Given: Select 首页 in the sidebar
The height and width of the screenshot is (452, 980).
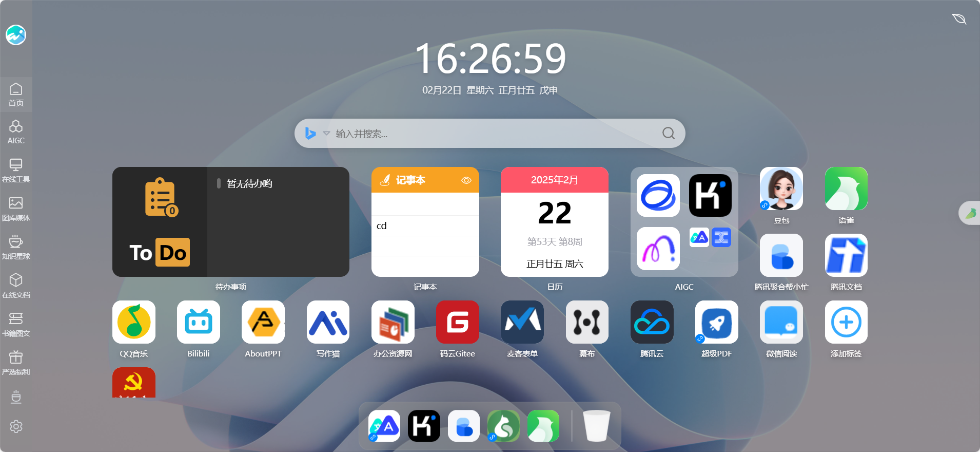Looking at the screenshot, I should click(x=16, y=95).
